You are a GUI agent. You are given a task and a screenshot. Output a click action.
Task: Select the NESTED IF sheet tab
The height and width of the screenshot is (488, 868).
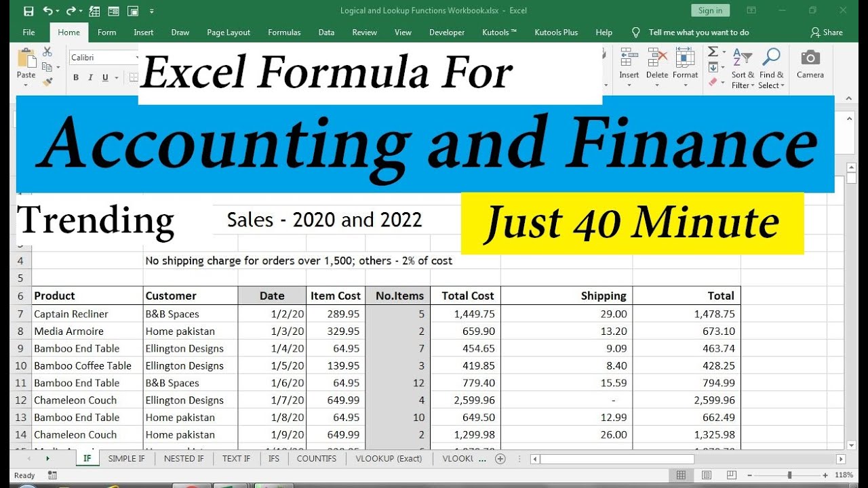click(184, 459)
